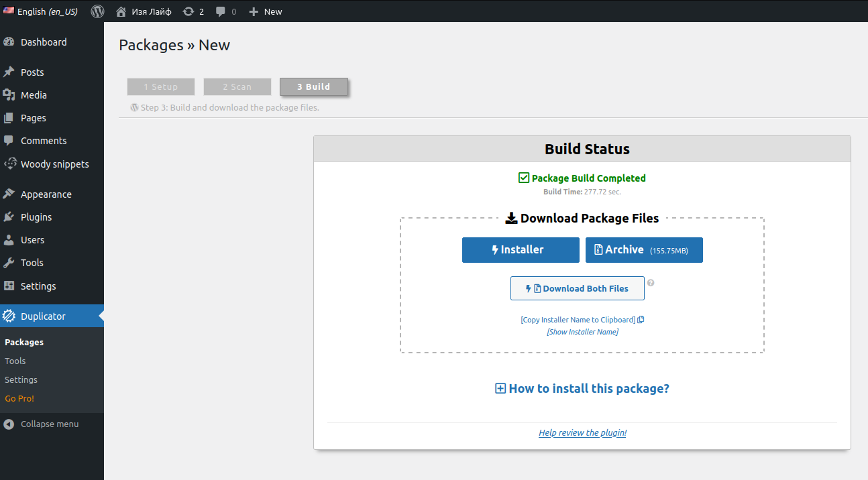Image resolution: width=868 pixels, height=480 pixels.
Task: Download the Archive (155.75MB) file
Action: tap(644, 250)
